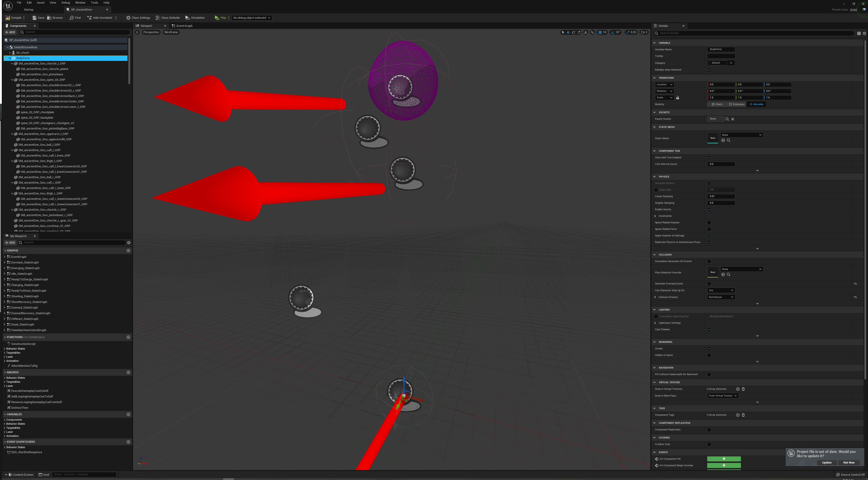Open the debug object selection dropdown

252,18
